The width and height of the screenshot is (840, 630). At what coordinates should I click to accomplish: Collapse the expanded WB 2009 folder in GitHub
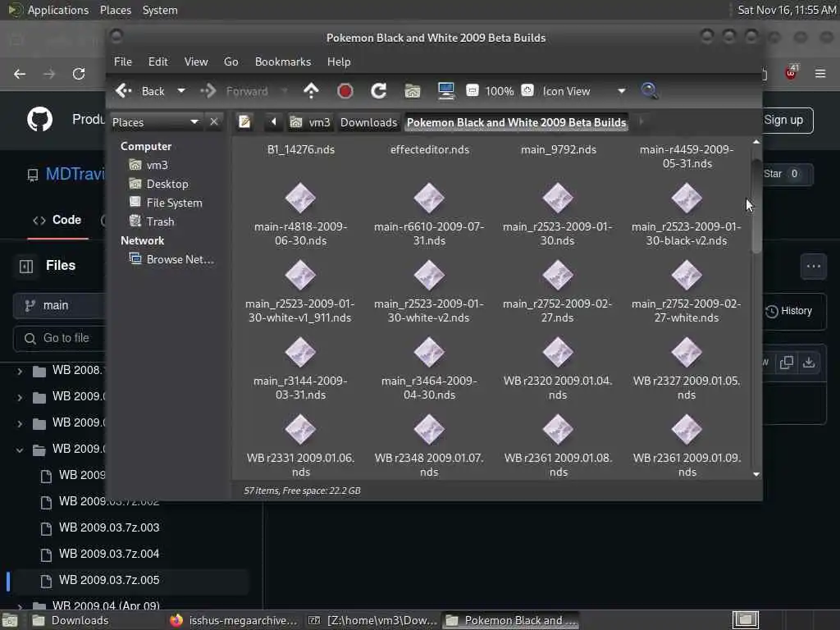[x=20, y=450]
